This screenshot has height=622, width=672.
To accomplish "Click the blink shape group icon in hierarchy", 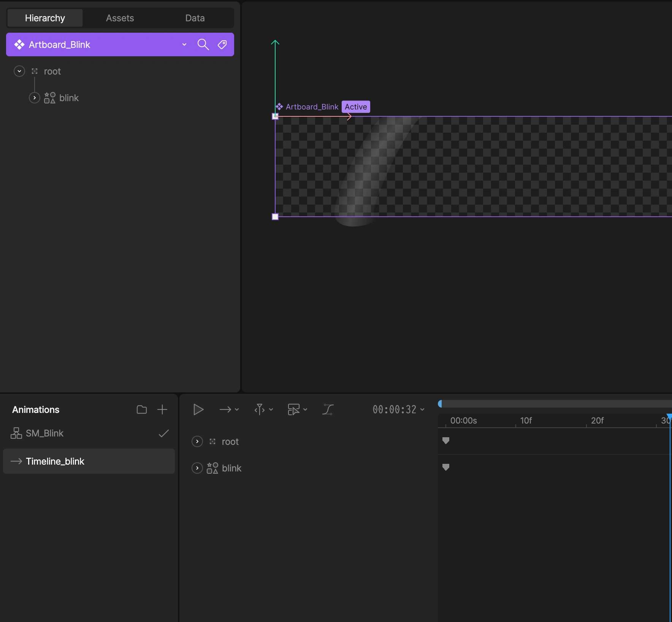I will pyautogui.click(x=49, y=98).
